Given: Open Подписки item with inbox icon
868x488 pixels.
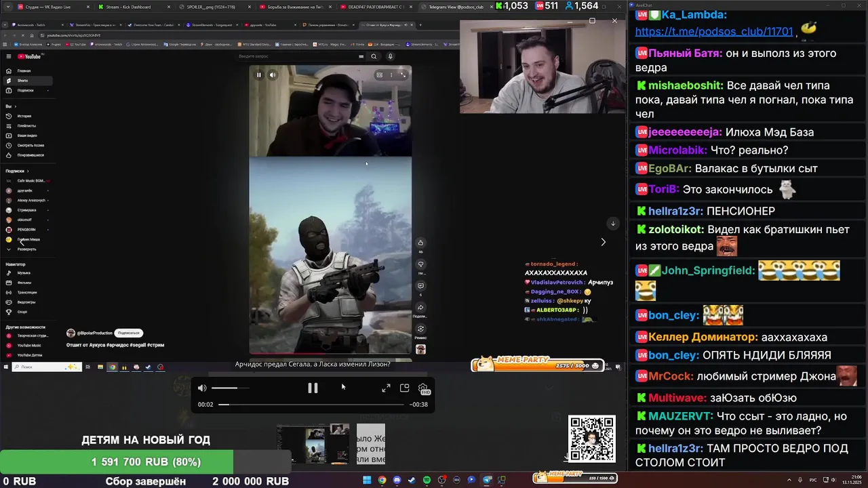Looking at the screenshot, I should click(27, 90).
